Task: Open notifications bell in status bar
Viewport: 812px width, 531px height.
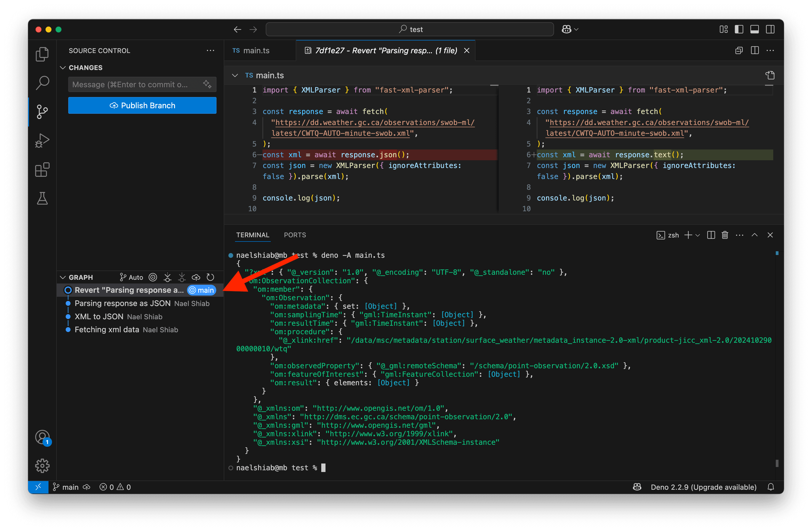Action: (x=771, y=487)
